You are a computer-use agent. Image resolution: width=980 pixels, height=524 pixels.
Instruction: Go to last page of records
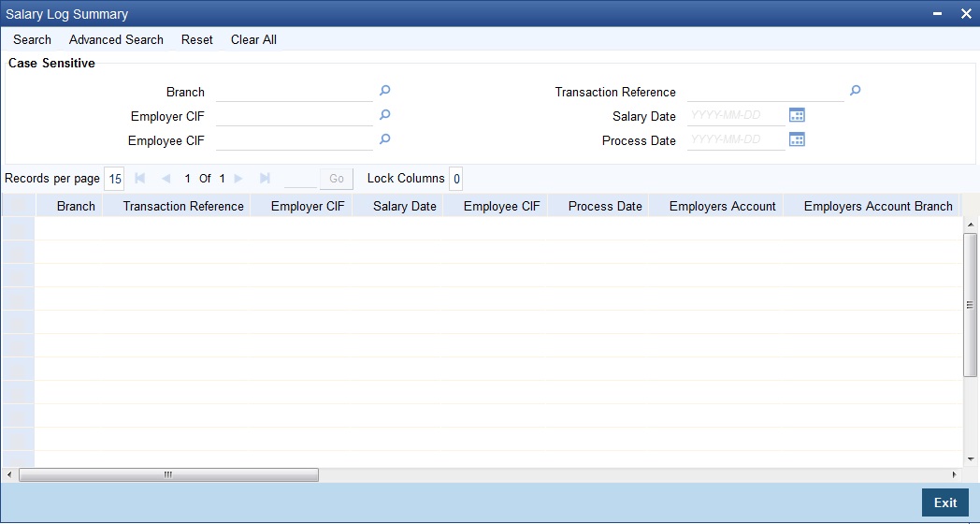pyautogui.click(x=265, y=178)
